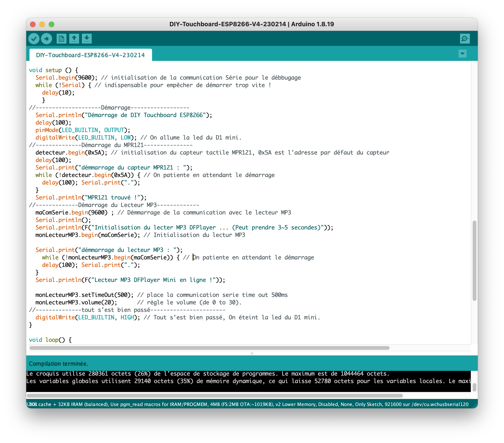Save the sketch with the down-arrow icon
Viewport: 504px width, 443px height.
[87, 39]
